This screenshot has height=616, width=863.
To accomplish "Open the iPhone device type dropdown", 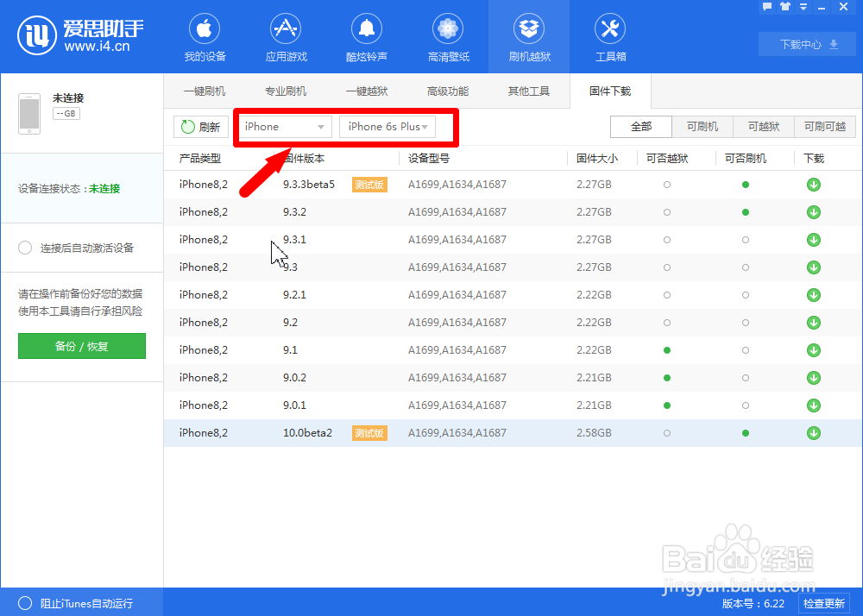I will pyautogui.click(x=284, y=127).
